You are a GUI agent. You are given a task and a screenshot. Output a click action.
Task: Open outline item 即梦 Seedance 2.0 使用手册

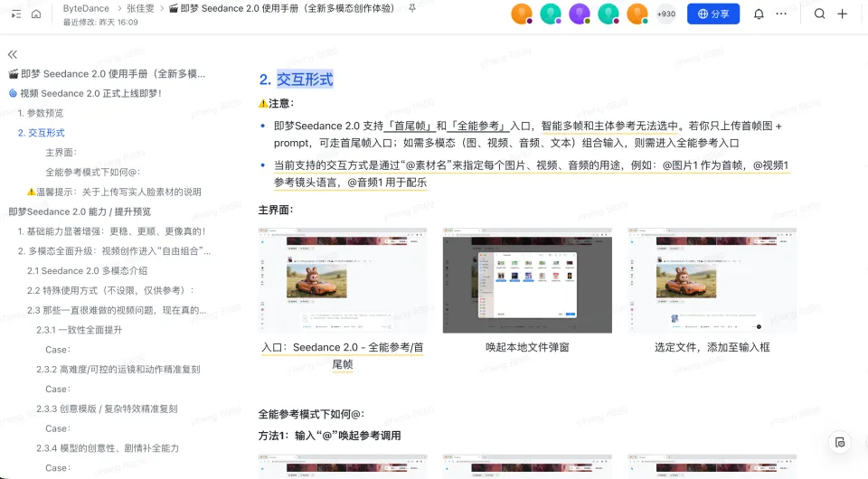(107, 73)
